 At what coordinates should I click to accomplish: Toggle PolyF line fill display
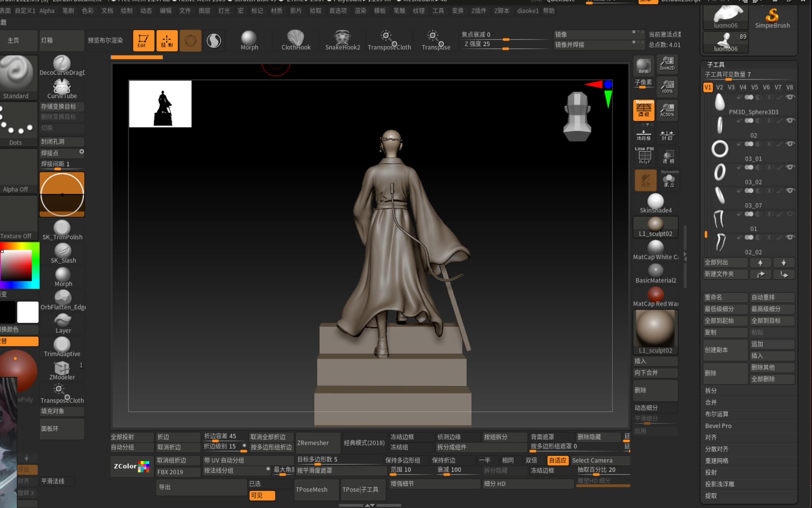coord(644,156)
